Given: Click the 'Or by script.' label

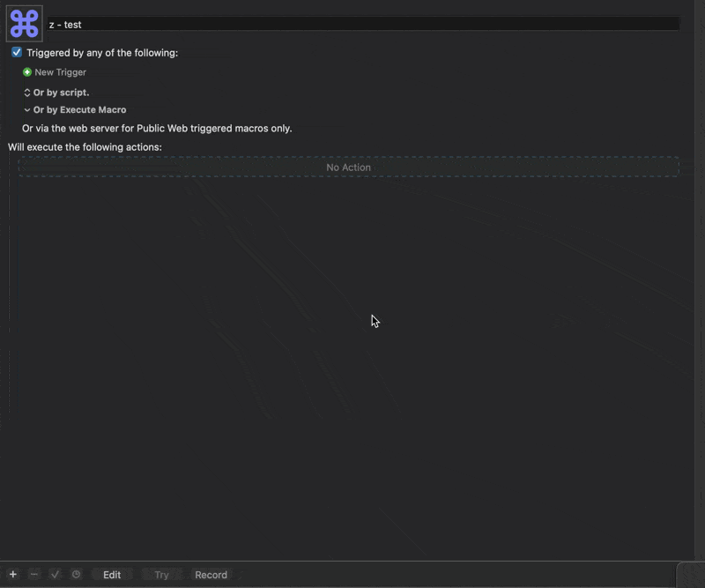Looking at the screenshot, I should 62,93.
